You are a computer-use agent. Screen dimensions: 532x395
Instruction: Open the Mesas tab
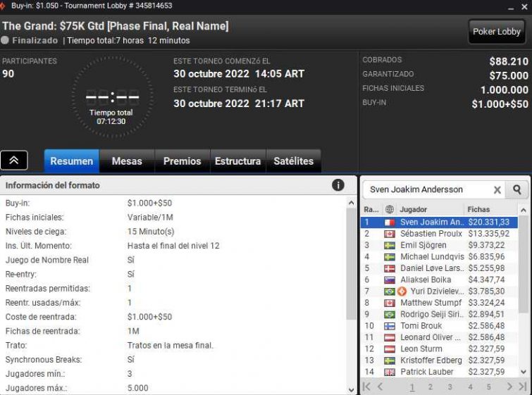127,161
